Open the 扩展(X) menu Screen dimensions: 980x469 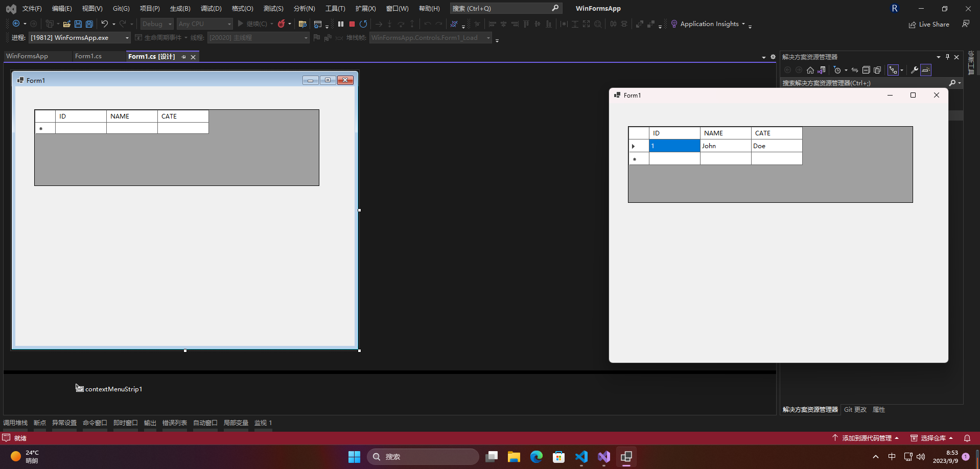pyautogui.click(x=365, y=9)
